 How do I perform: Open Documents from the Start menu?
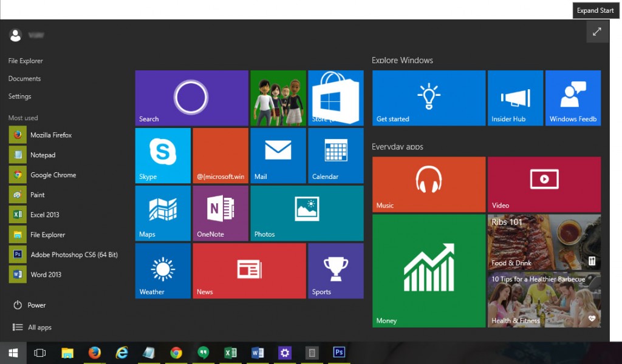[x=24, y=79]
